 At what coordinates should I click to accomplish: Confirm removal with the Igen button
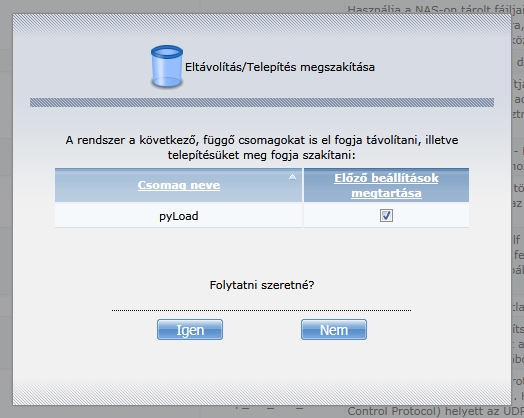pos(190,330)
